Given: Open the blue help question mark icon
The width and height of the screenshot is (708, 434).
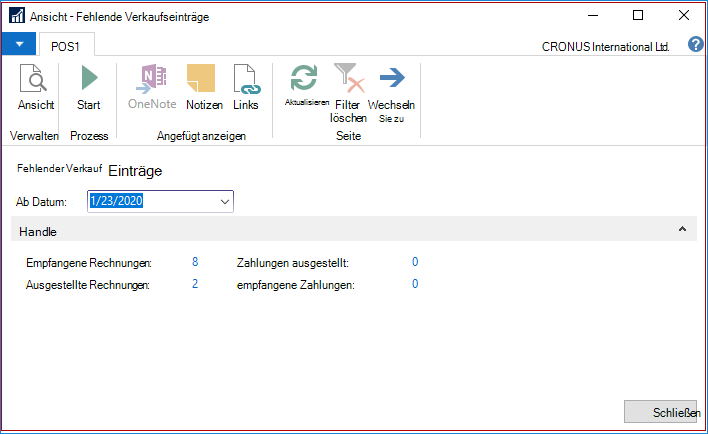Looking at the screenshot, I should pyautogui.click(x=695, y=44).
